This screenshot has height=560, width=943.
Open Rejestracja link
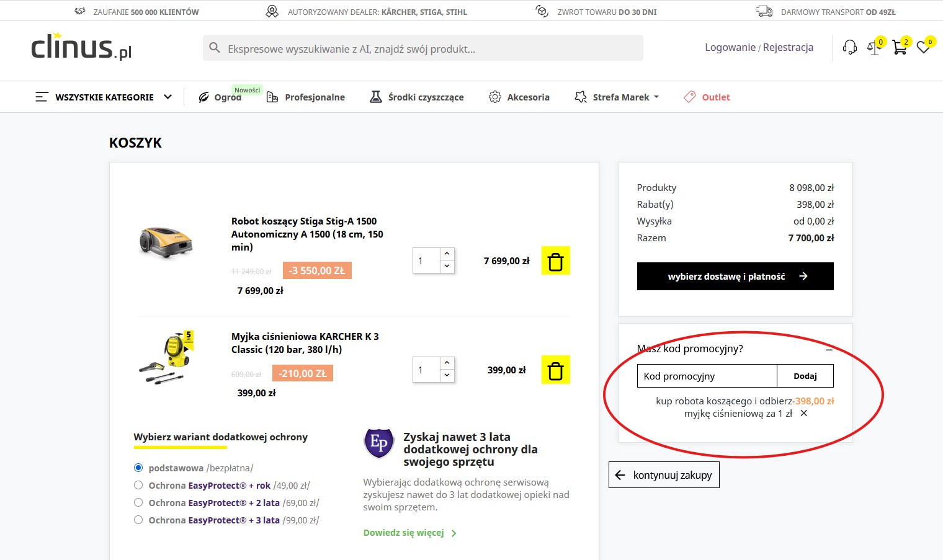(x=788, y=47)
